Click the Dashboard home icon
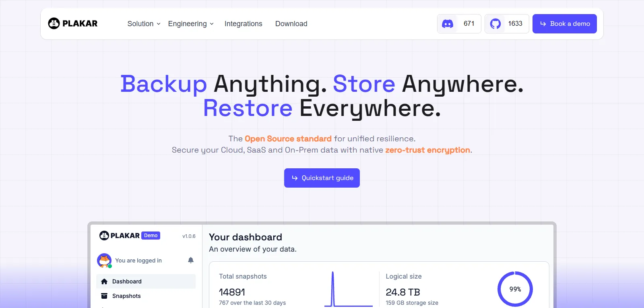 [x=104, y=281]
